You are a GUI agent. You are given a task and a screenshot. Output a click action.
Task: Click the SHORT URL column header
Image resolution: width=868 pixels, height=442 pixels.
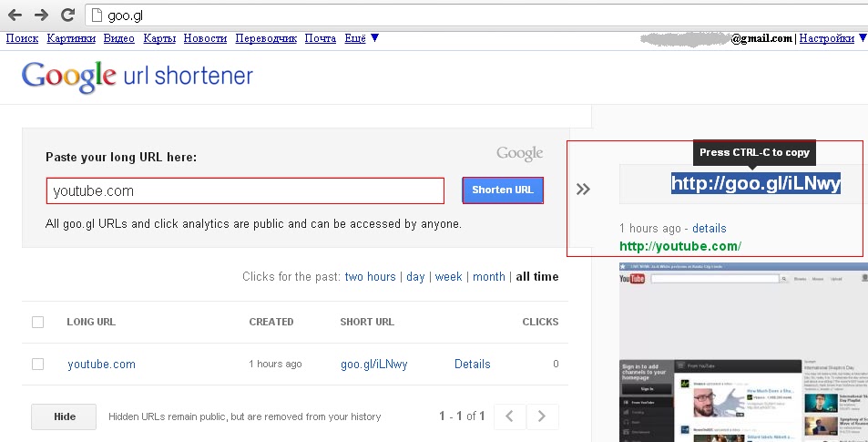pyautogui.click(x=367, y=322)
